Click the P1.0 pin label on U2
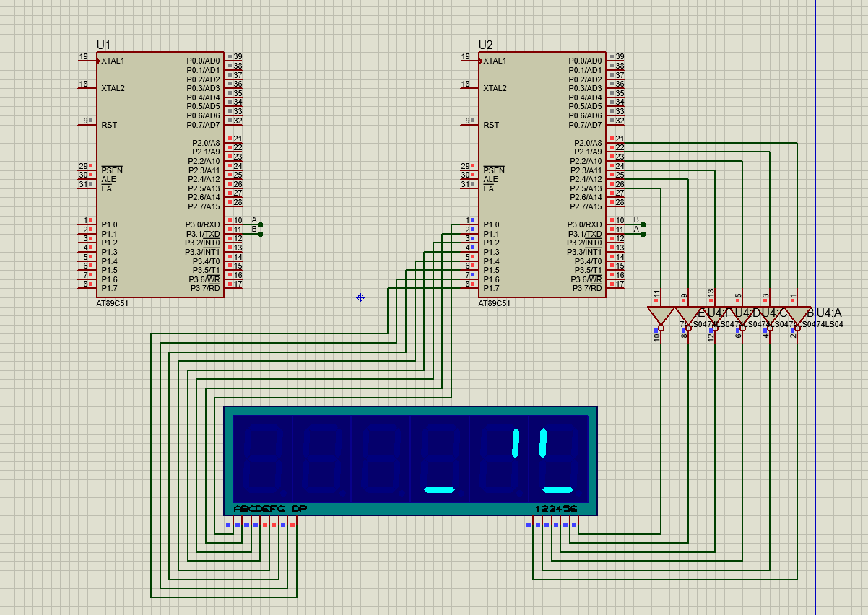 [x=491, y=224]
